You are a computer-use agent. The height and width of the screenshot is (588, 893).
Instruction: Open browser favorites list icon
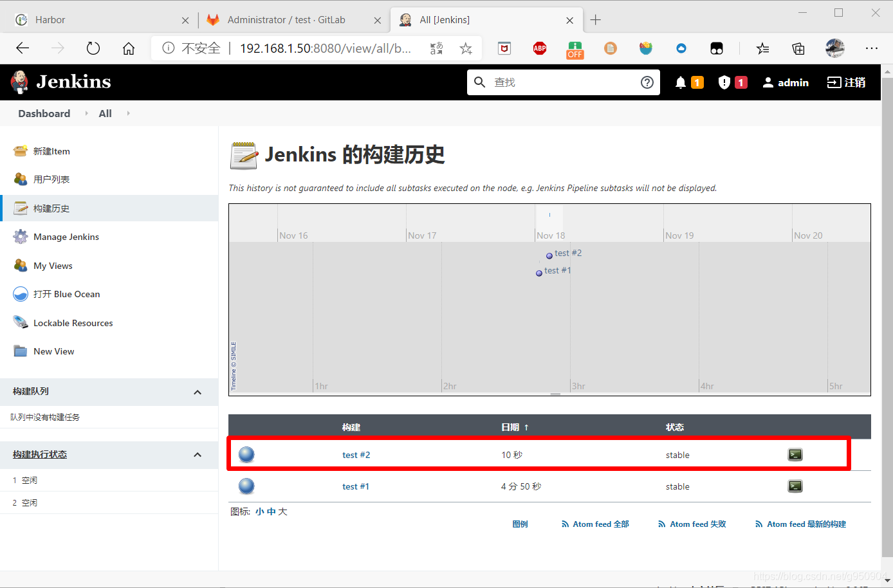pos(762,48)
